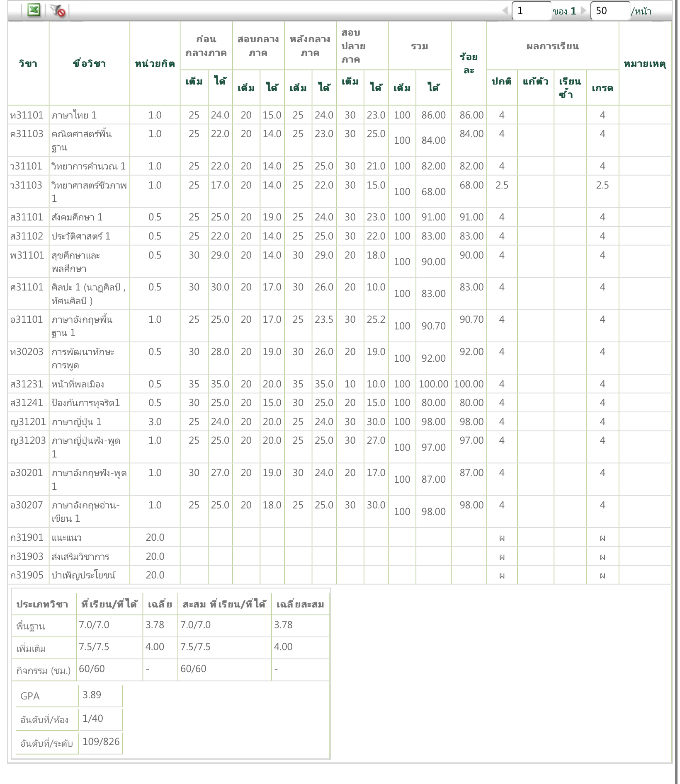Click the เกรด column header

click(602, 88)
